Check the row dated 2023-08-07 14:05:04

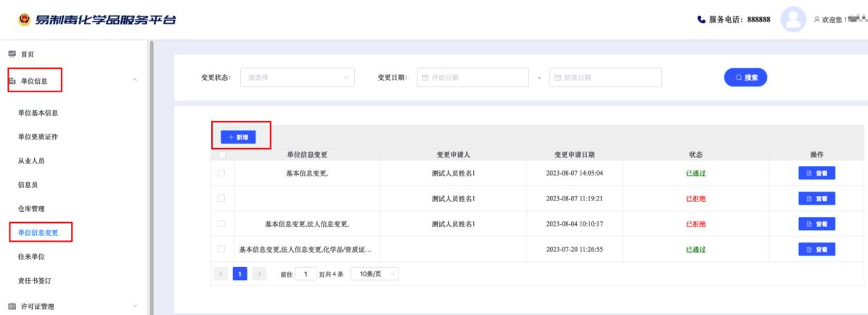(x=222, y=173)
